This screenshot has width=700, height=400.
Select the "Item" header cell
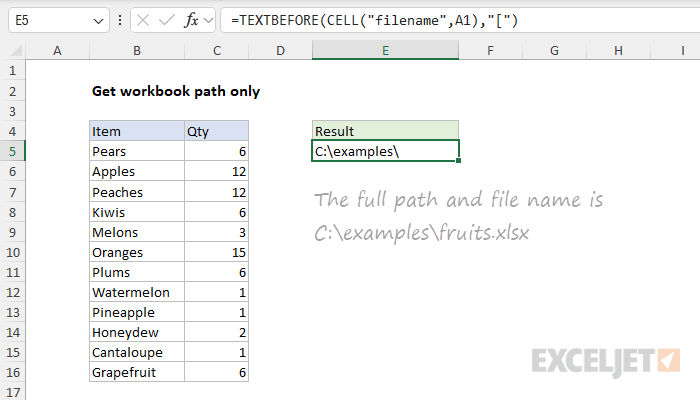[137, 131]
